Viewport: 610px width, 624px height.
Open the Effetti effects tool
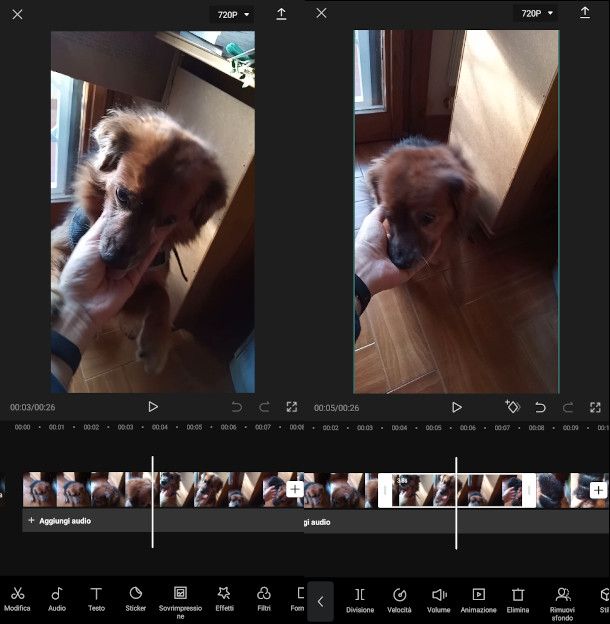click(224, 599)
